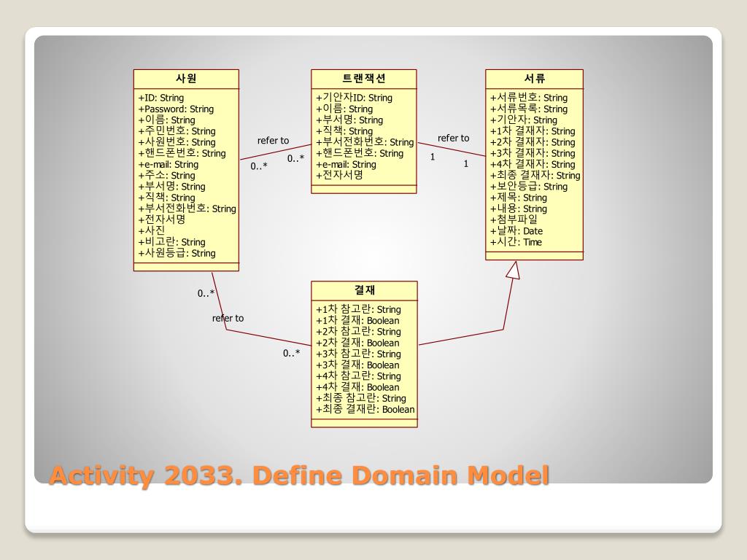Image resolution: width=747 pixels, height=560 pixels.
Task: Select the '+주소: String' attribute
Action: [x=167, y=175]
